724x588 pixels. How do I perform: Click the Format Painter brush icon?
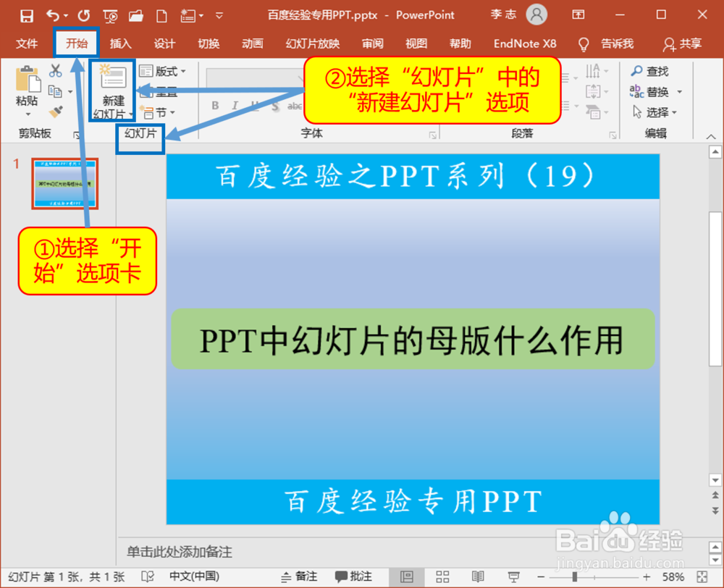coord(56,112)
